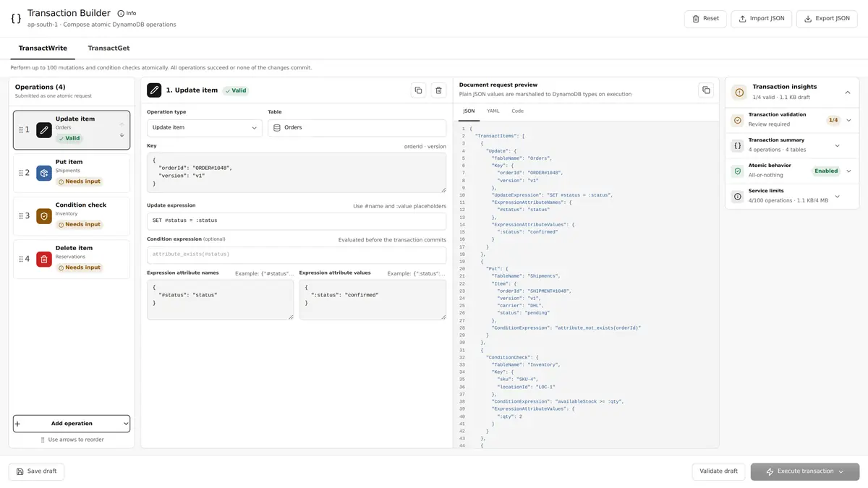The width and height of the screenshot is (868, 488).
Task: Click plus icon in Add operation
Action: pos(17,424)
